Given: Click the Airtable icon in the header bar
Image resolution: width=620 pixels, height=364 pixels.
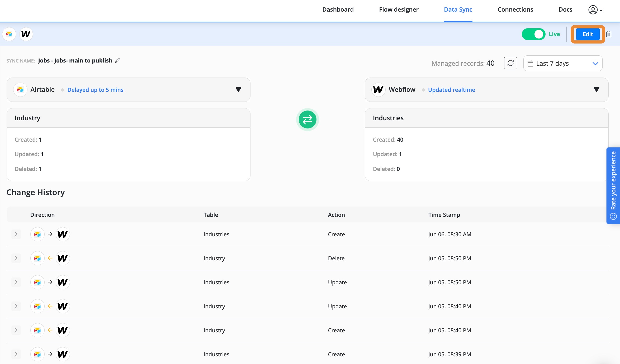Looking at the screenshot, I should click(9, 34).
